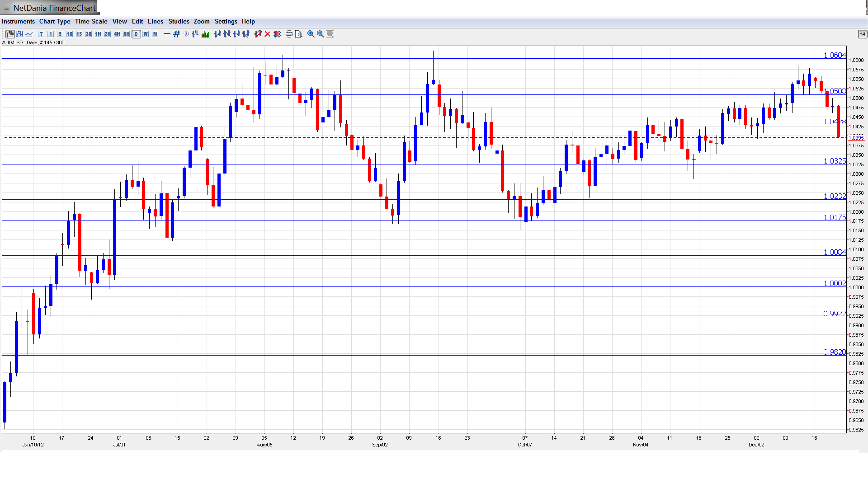868x488 pixels.
Task: Open the Instruments menu
Action: 18,21
